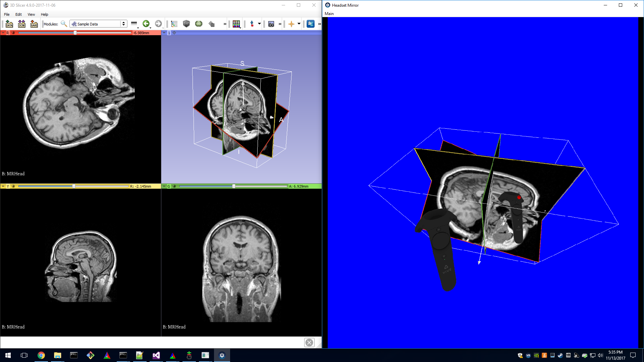Viewport: 644px width, 362px height.
Task: Click the yellow slice offset slider
Action: (74, 186)
